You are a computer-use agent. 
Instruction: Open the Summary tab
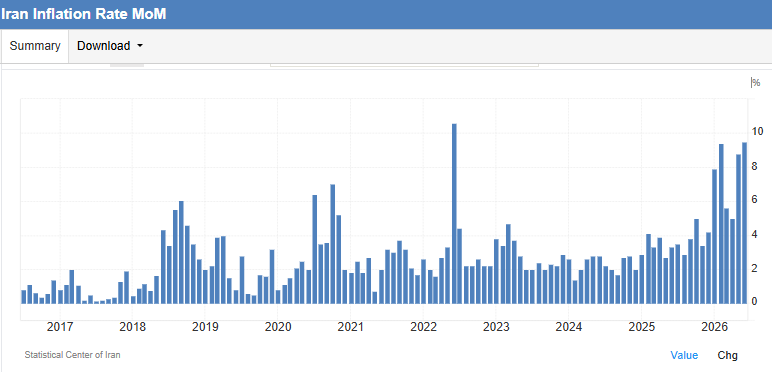point(34,46)
